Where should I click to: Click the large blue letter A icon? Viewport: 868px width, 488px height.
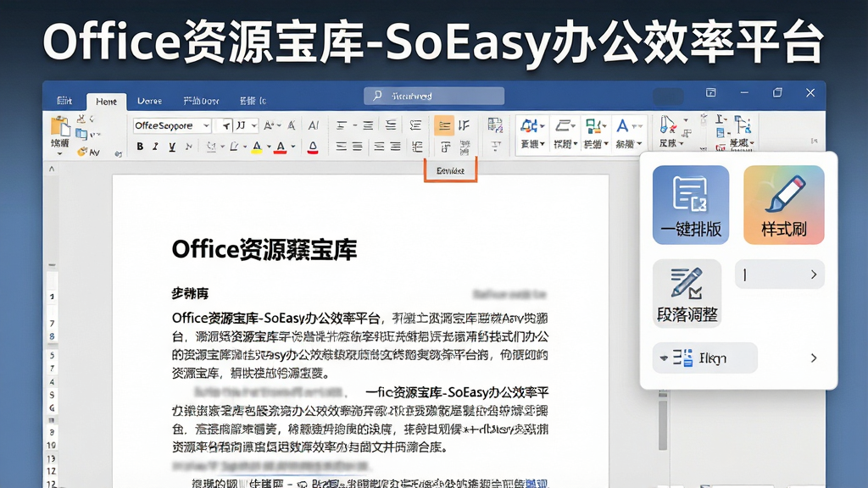pos(622,126)
